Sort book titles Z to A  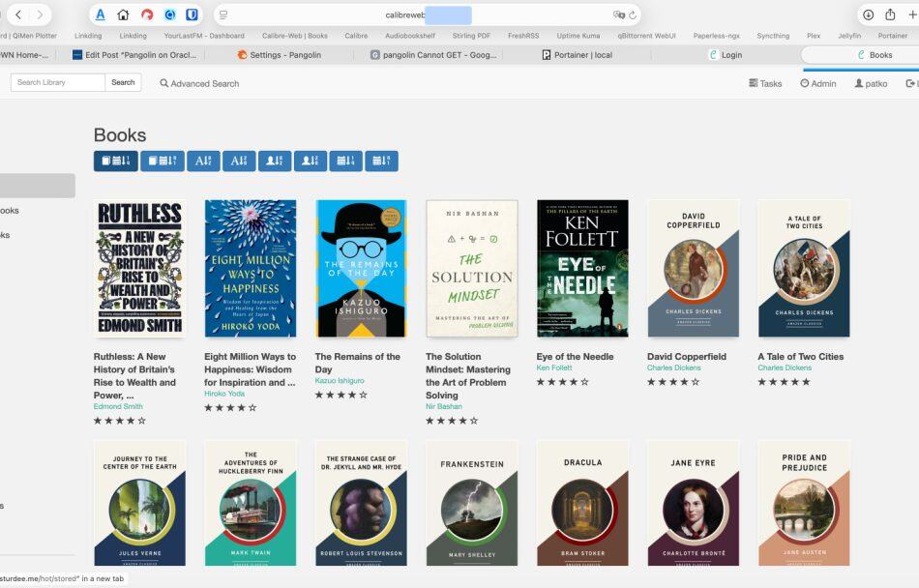coord(238,161)
